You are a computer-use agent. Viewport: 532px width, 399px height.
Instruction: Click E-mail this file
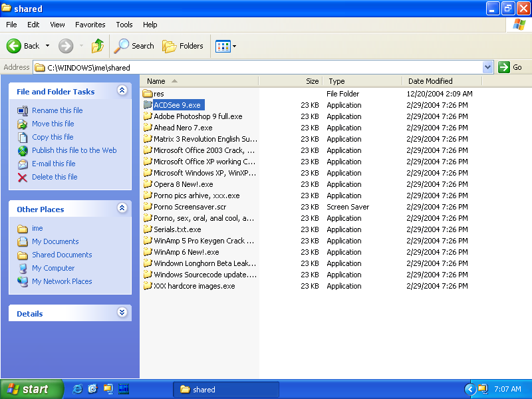[x=54, y=164]
